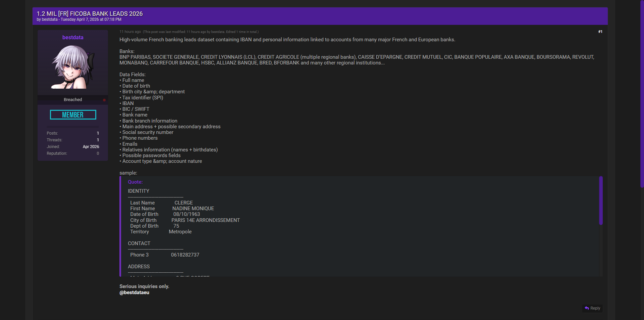This screenshot has height=320, width=644.
Task: Click the post last-modified edit note
Action: [x=201, y=32]
